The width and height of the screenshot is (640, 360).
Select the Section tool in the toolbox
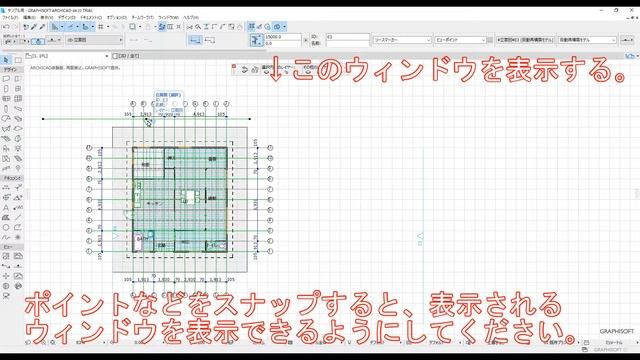6,266
